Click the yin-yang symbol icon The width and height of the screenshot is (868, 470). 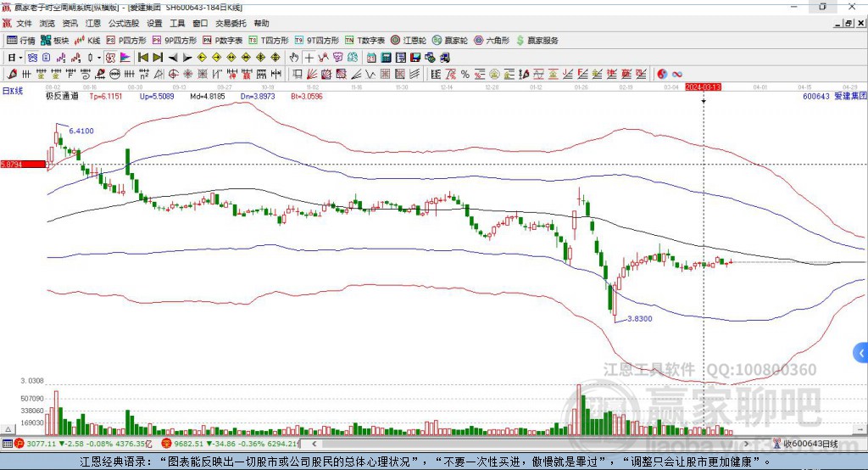tap(662, 74)
